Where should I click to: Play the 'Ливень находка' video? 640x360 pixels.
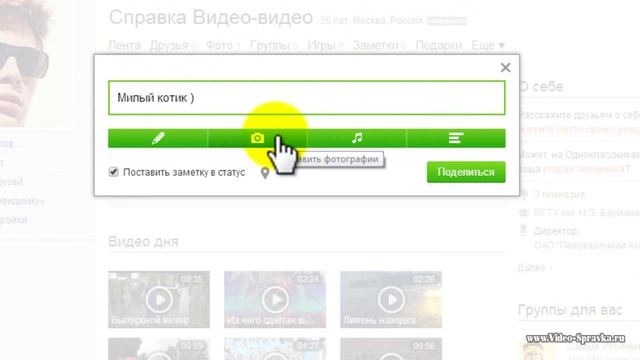tap(391, 300)
